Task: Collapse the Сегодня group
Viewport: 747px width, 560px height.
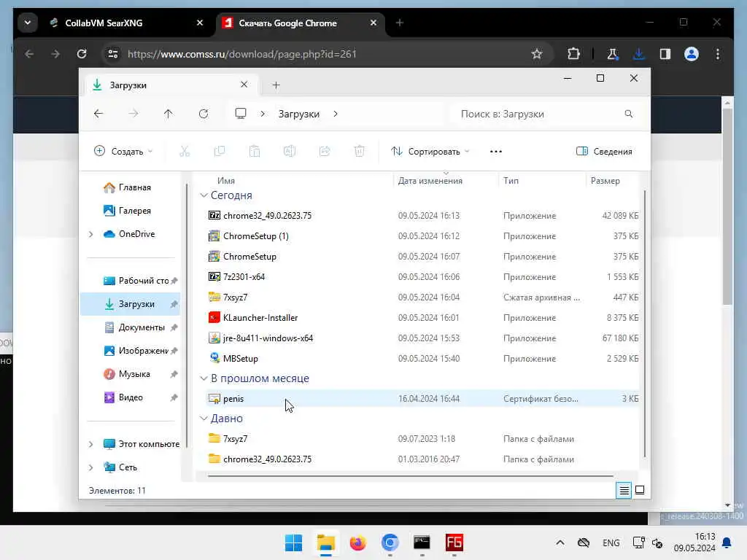Action: (x=204, y=195)
